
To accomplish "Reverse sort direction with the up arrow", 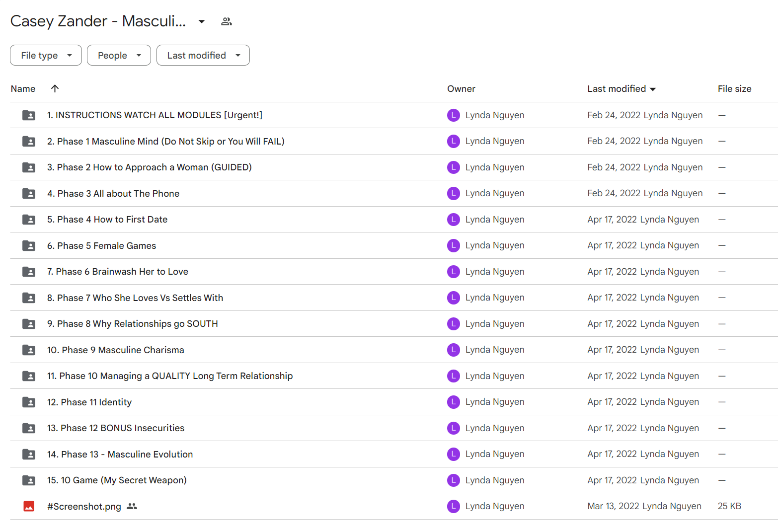I will [55, 88].
